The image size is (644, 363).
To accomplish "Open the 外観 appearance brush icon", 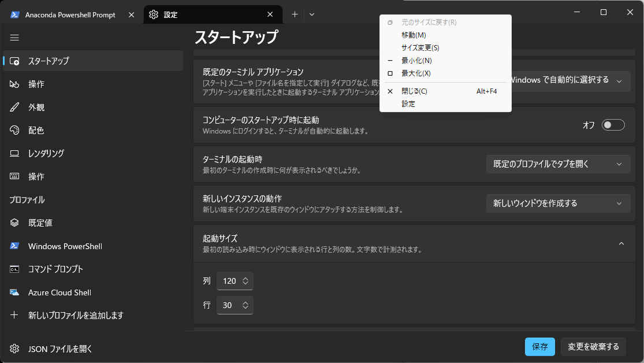I will tap(15, 107).
